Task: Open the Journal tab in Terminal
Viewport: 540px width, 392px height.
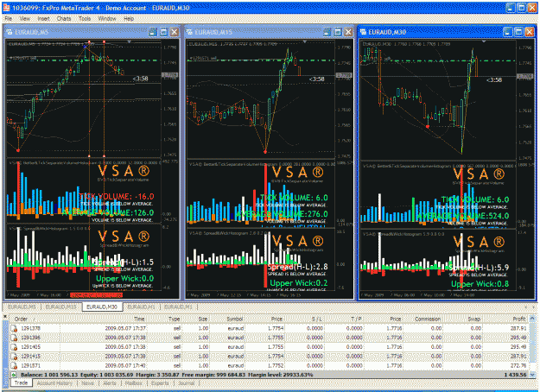Action: click(x=187, y=383)
